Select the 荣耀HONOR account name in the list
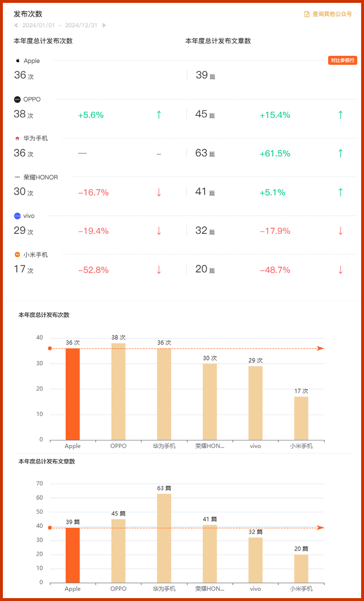Image resolution: width=364 pixels, height=601 pixels. pos(41,177)
